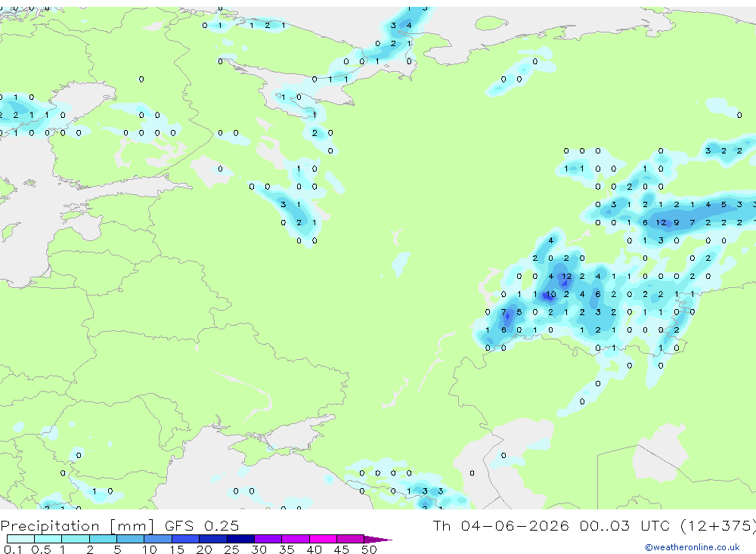Click the purple arrow tip above 50 mm
Screen dimensions: 756x554
tap(378, 540)
